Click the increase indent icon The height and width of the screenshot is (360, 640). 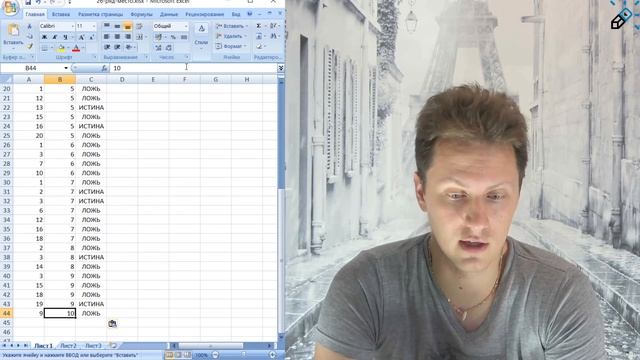[x=117, y=47]
